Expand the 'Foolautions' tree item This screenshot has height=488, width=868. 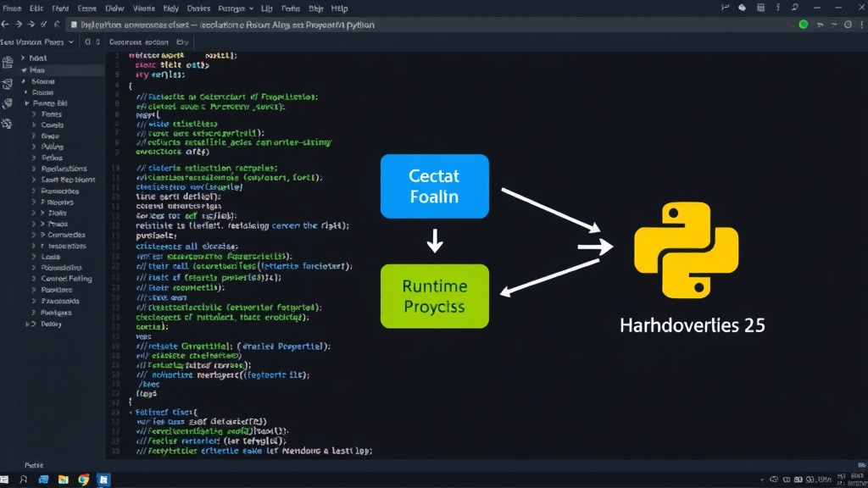point(34,169)
